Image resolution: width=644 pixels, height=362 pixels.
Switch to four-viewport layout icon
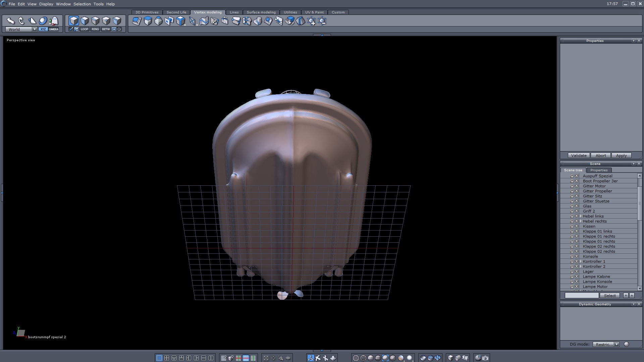click(167, 358)
